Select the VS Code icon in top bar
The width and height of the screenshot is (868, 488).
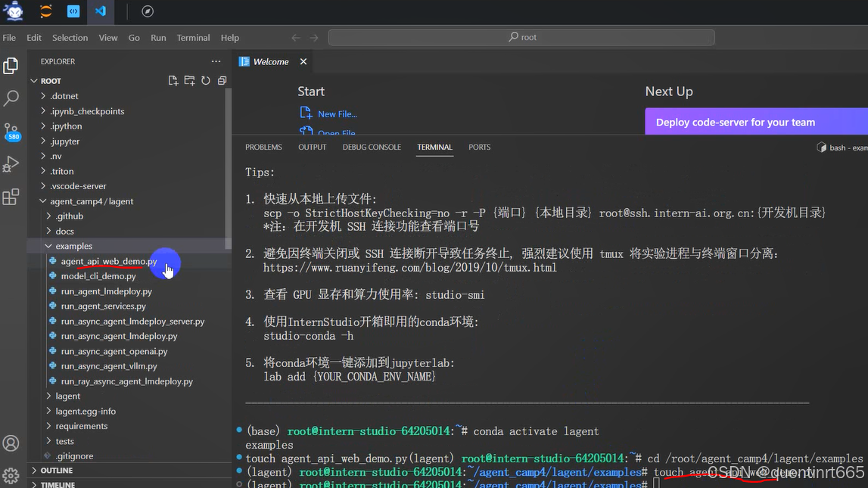tap(100, 11)
